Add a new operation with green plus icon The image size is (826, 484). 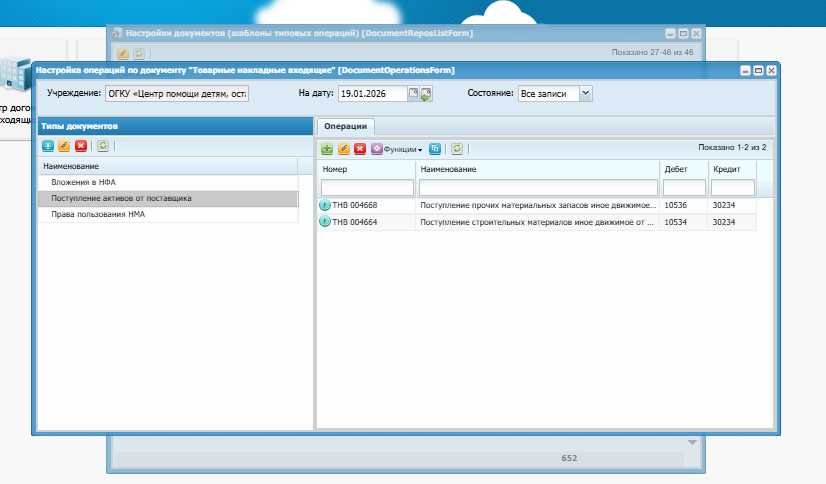[327, 149]
